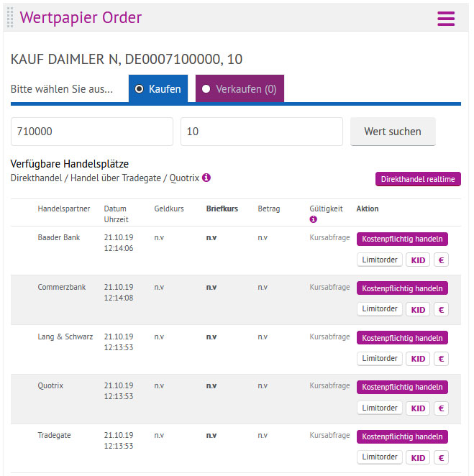This screenshot has height=476, width=474.
Task: Click Kursabfrage in the Baader Bank row
Action: [x=329, y=237]
